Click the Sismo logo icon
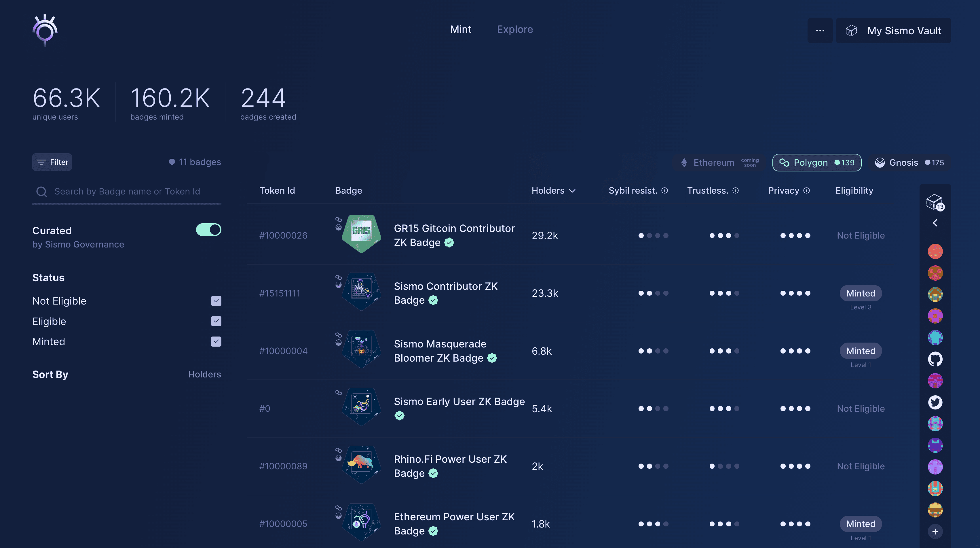The width and height of the screenshot is (980, 548). pos(45,30)
